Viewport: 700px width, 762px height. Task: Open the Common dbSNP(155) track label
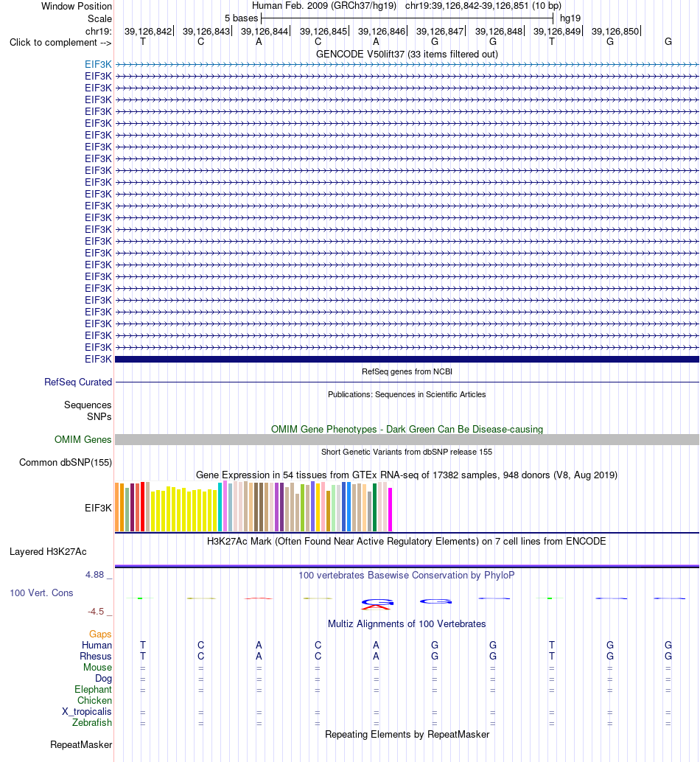pos(66,462)
